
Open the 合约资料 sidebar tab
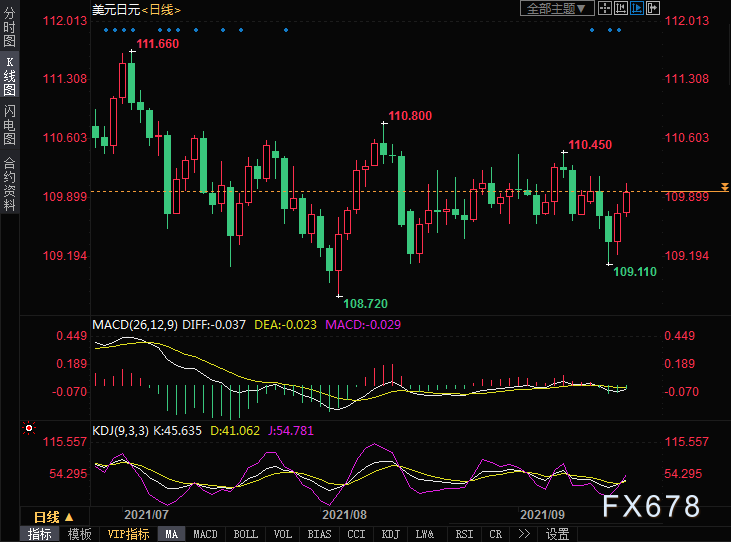coord(9,184)
